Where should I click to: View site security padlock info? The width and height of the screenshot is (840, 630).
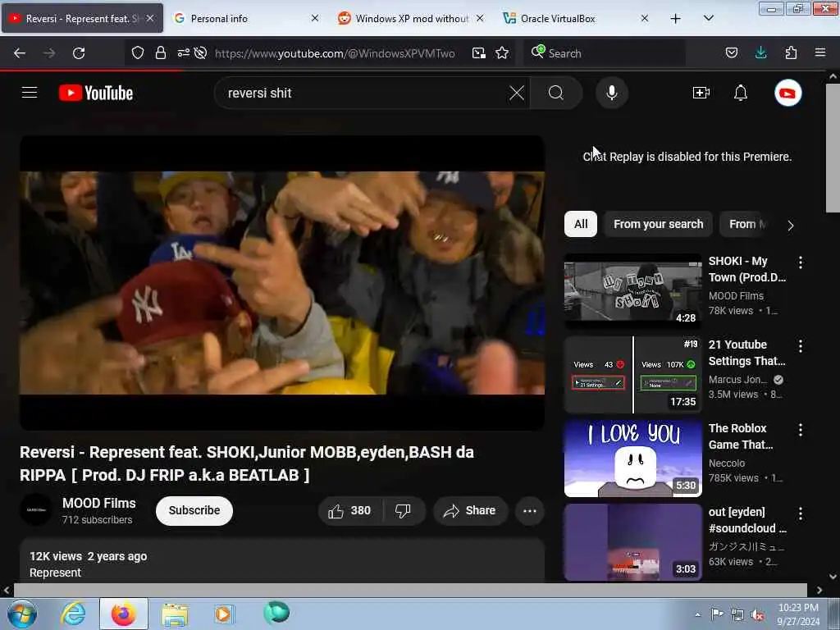[x=160, y=52]
